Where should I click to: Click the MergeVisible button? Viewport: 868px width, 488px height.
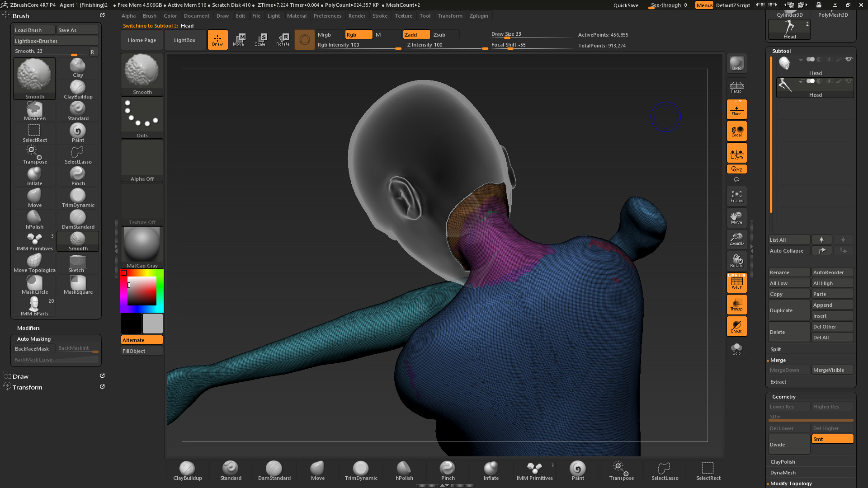(x=832, y=370)
